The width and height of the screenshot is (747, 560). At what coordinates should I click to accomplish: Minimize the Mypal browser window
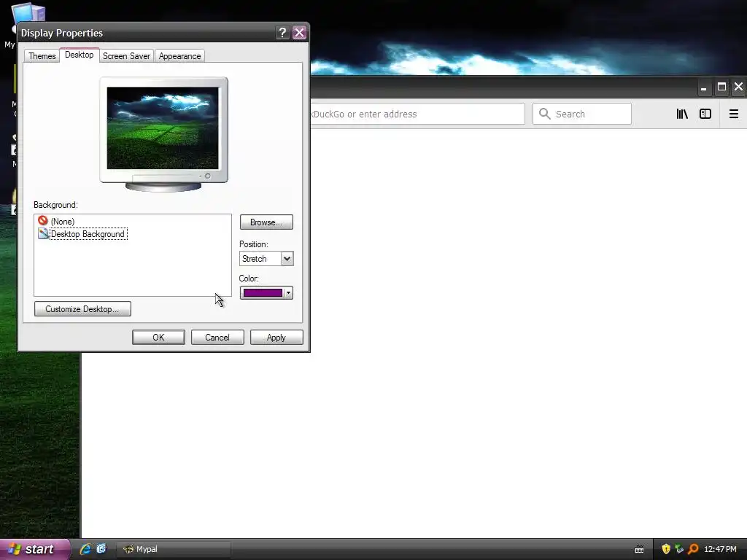click(x=704, y=87)
